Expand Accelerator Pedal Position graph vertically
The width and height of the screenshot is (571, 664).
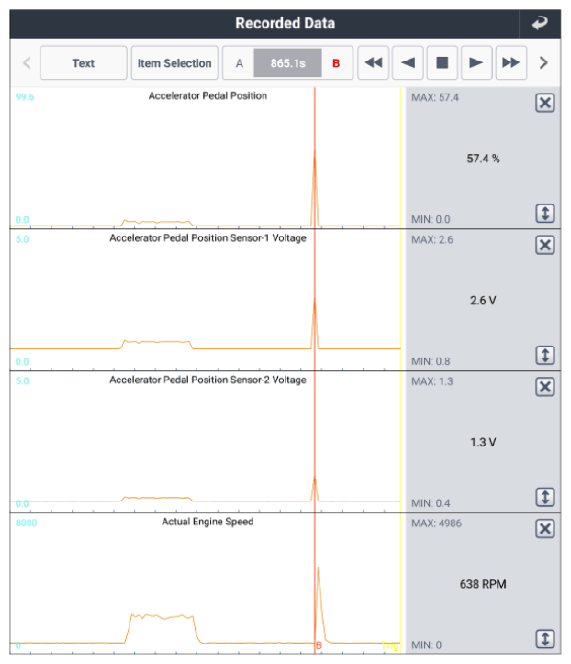(545, 213)
